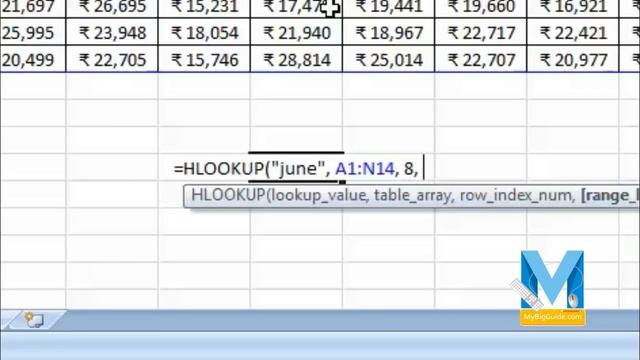Click the cell showing 20,499
640x360 pixels.
point(33,59)
